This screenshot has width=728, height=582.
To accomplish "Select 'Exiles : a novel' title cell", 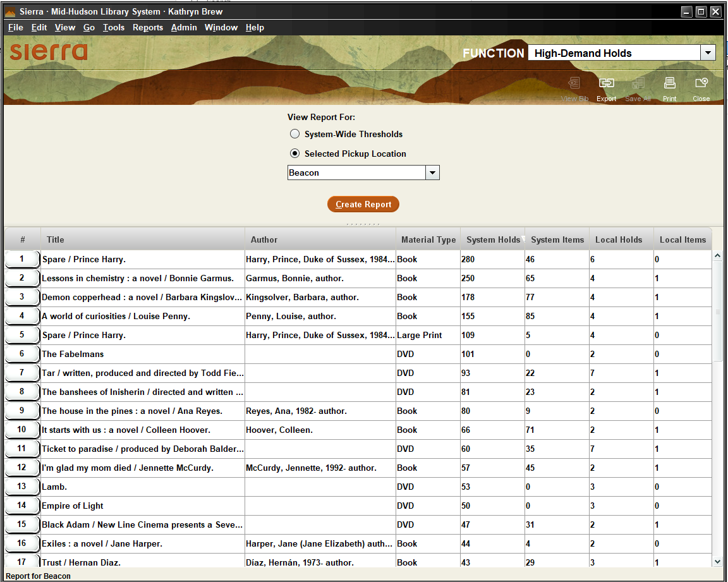I will point(143,543).
